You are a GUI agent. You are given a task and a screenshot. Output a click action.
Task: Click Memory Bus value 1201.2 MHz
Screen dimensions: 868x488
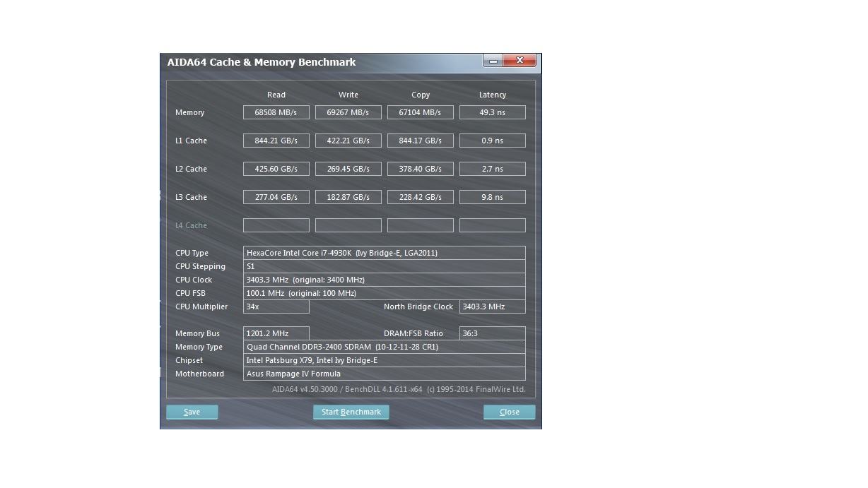coord(276,333)
